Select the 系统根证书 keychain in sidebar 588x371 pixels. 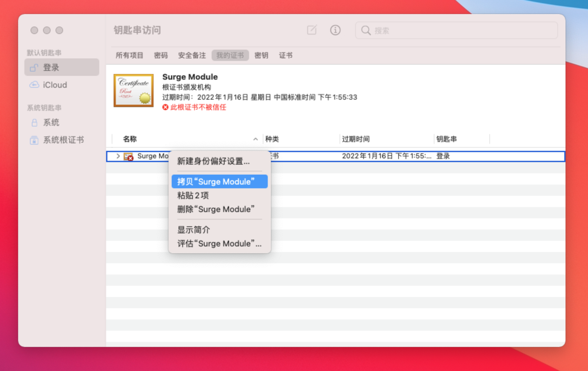click(x=62, y=140)
